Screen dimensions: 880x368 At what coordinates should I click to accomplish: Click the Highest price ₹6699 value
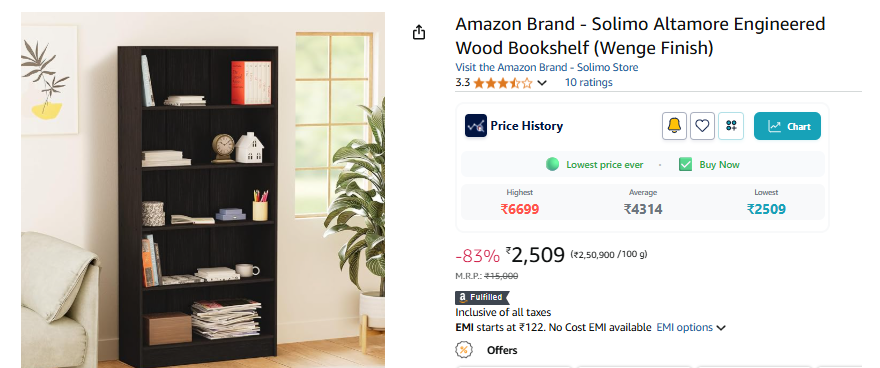520,209
